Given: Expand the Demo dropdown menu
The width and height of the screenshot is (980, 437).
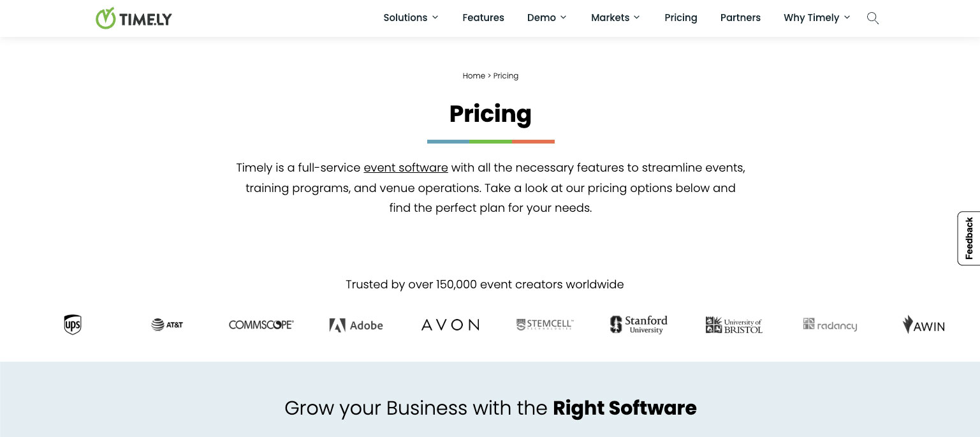Looking at the screenshot, I should pos(546,18).
